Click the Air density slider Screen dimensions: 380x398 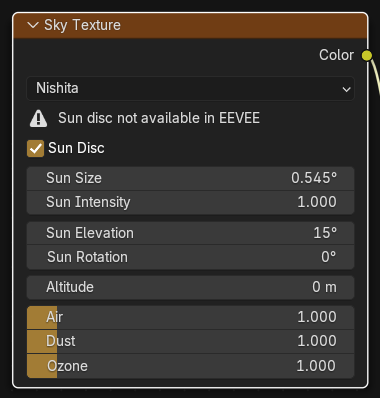(190, 317)
